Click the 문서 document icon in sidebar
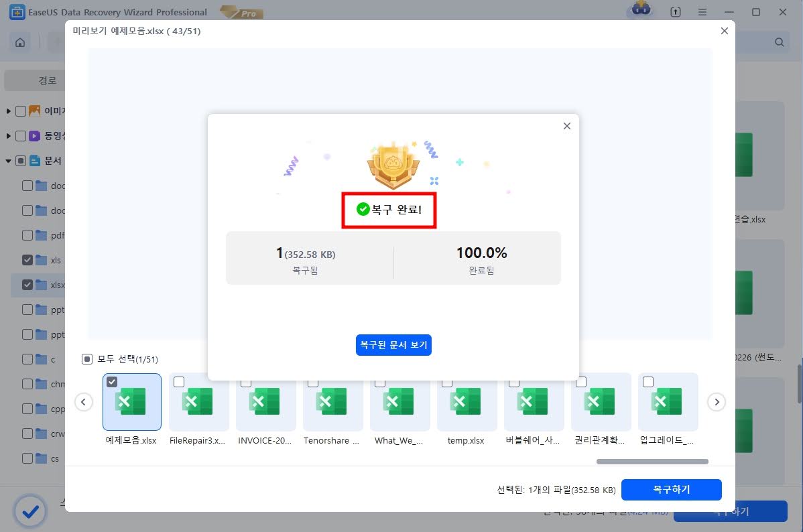Image resolution: width=803 pixels, height=532 pixels. (x=34, y=160)
